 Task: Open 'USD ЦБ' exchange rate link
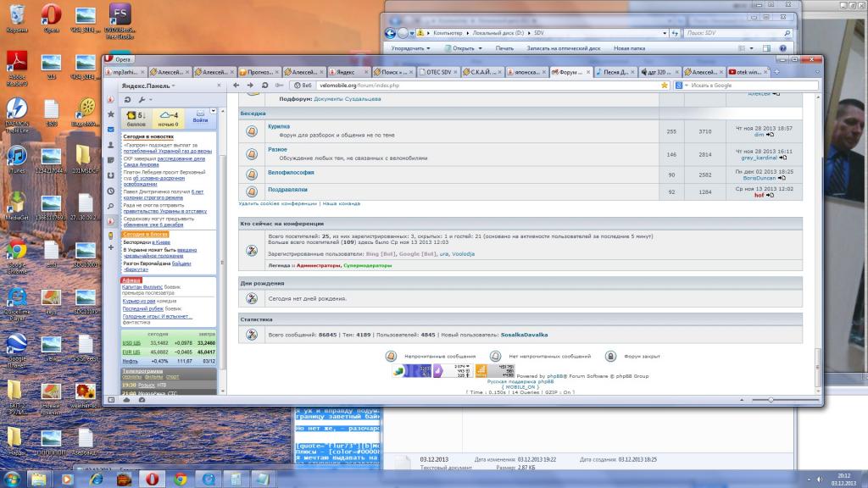[x=131, y=343]
